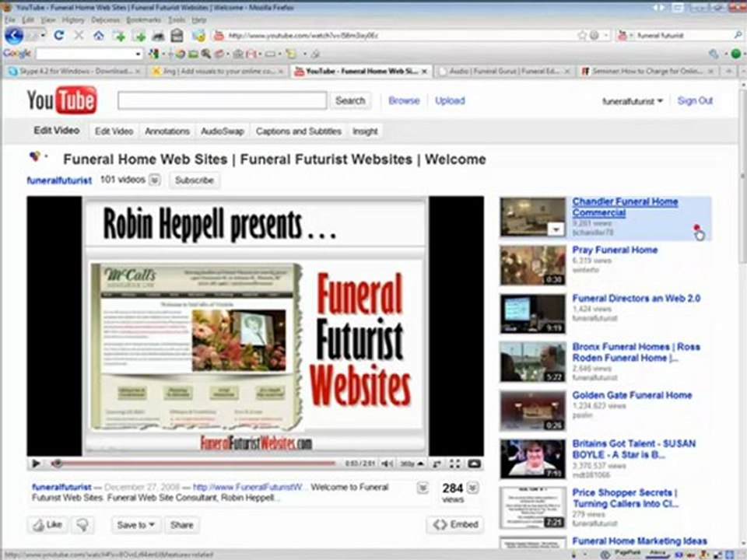Open the Save to dropdown
Viewport: 747px width, 560px height.
click(x=135, y=525)
